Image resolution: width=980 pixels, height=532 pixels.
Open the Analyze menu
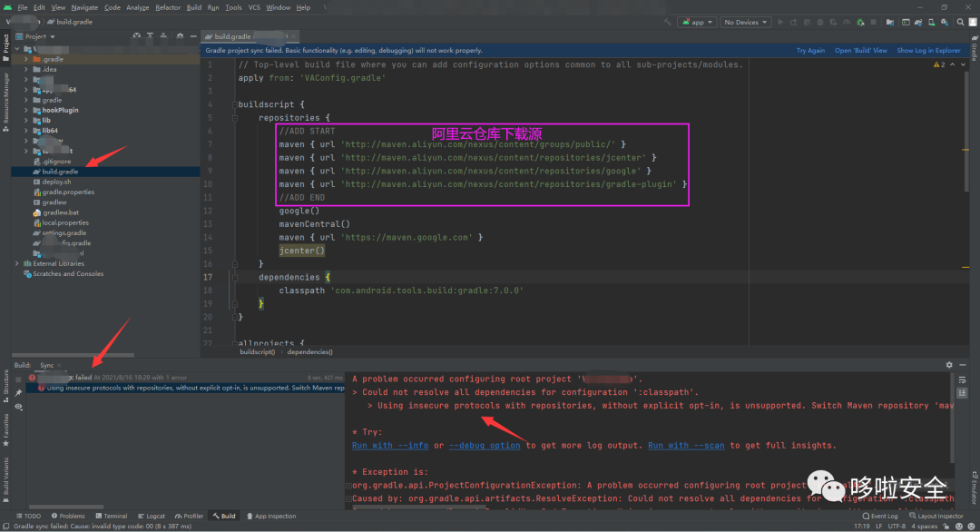(x=138, y=7)
